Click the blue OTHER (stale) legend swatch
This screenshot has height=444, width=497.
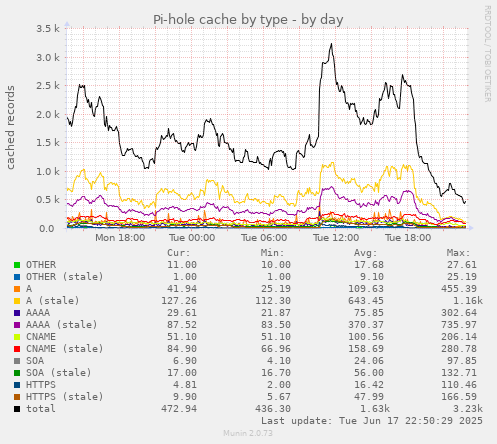tap(17, 277)
